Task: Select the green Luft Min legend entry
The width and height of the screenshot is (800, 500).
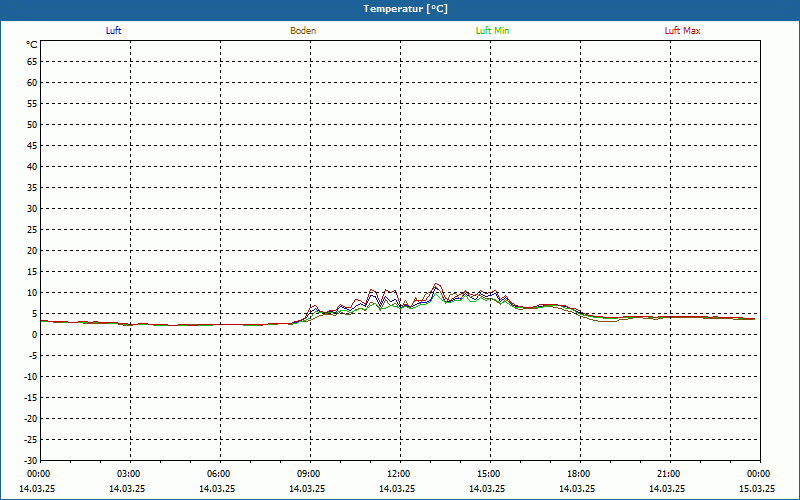Action: pyautogui.click(x=492, y=31)
